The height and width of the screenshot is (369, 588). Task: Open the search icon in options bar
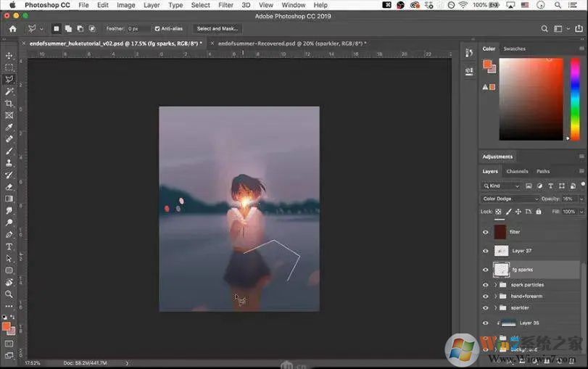coord(544,29)
